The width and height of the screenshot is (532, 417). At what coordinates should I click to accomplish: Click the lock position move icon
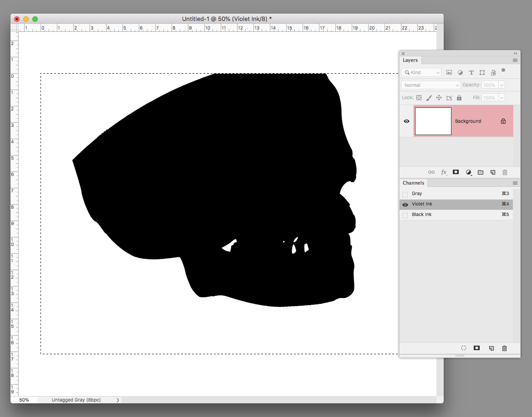click(x=439, y=98)
